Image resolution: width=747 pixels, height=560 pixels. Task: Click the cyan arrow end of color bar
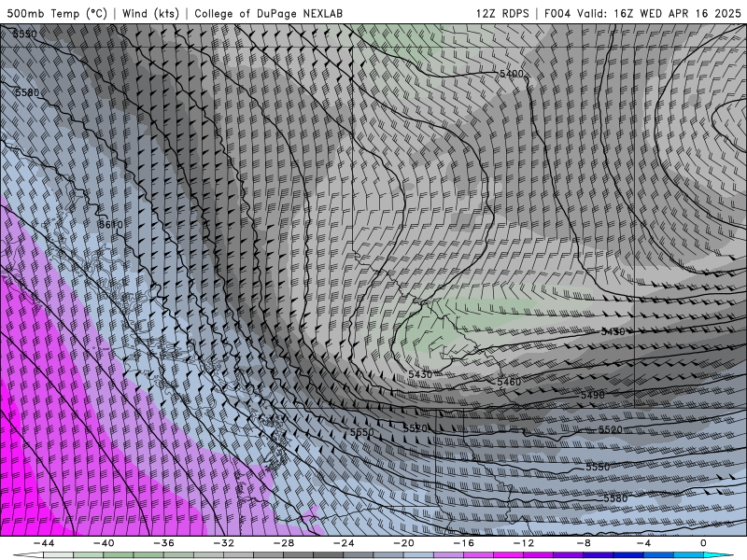click(719, 555)
